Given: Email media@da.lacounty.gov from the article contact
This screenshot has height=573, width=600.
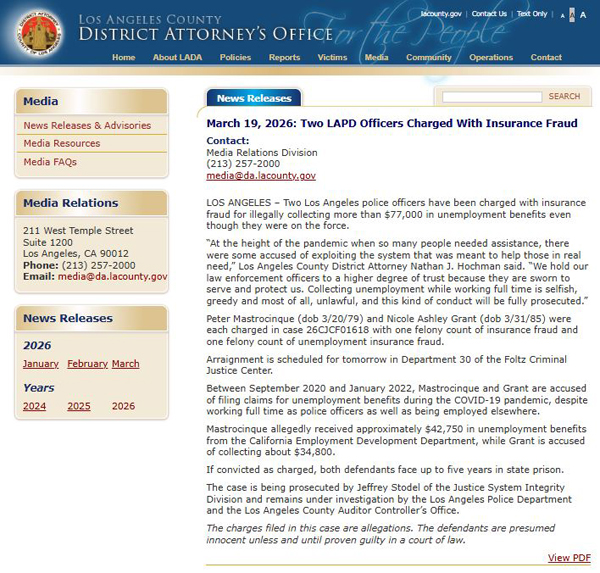Looking at the screenshot, I should pos(261,176).
